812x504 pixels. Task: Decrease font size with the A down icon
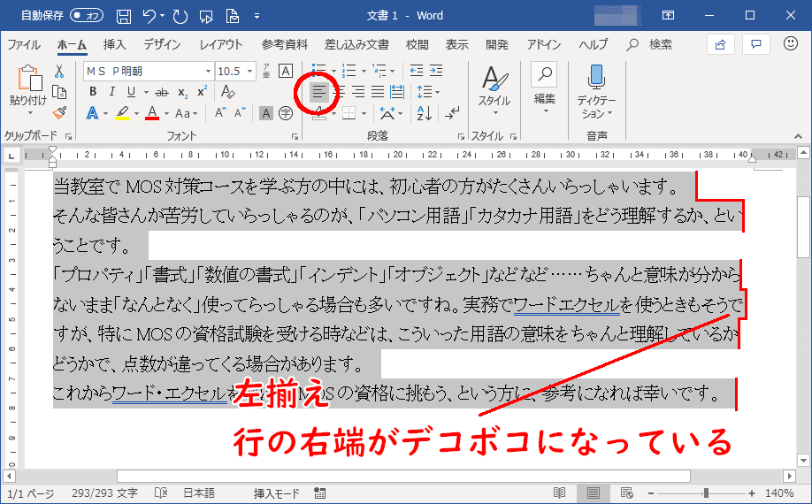tap(240, 113)
